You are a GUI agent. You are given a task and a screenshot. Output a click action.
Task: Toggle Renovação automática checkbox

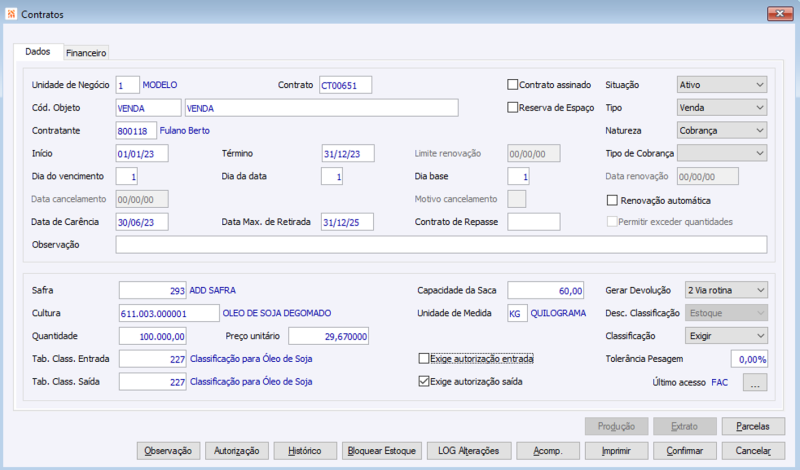612,201
